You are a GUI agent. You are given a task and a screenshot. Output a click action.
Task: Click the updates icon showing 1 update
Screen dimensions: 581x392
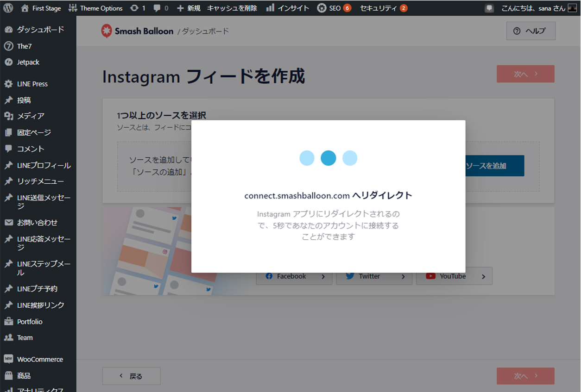tap(138, 8)
